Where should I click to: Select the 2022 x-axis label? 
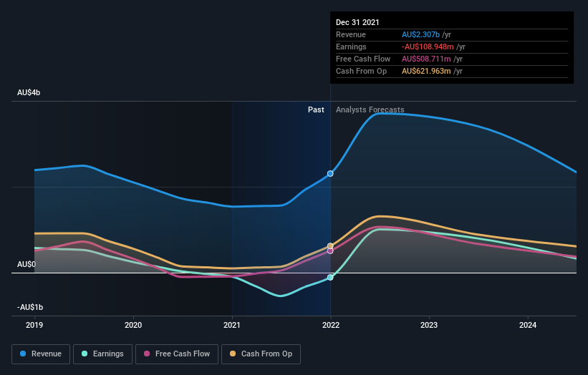coord(331,325)
